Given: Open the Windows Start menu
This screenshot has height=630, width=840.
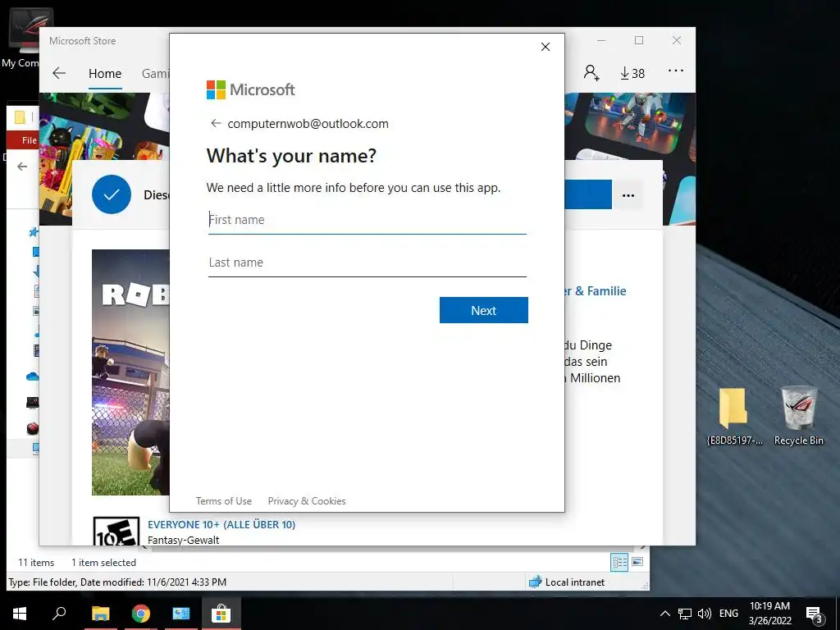Looking at the screenshot, I should [x=20, y=614].
